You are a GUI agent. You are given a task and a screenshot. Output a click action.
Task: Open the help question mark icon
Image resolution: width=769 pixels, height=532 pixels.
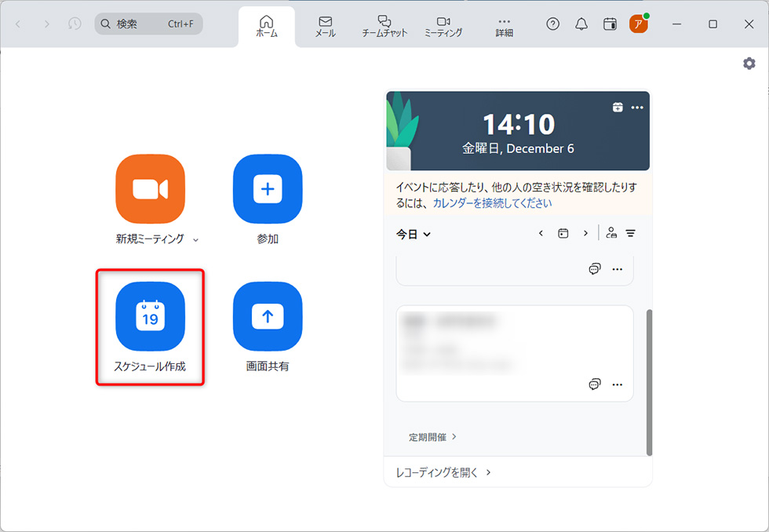tap(552, 24)
